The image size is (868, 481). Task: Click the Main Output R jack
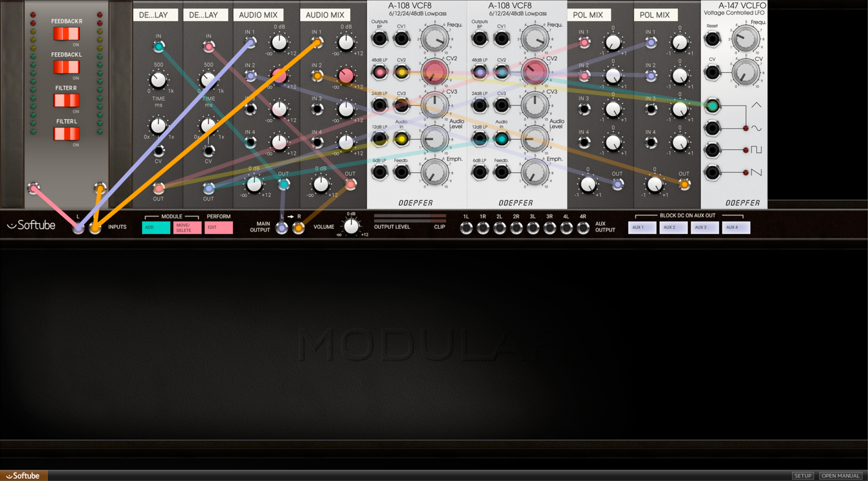tap(298, 227)
